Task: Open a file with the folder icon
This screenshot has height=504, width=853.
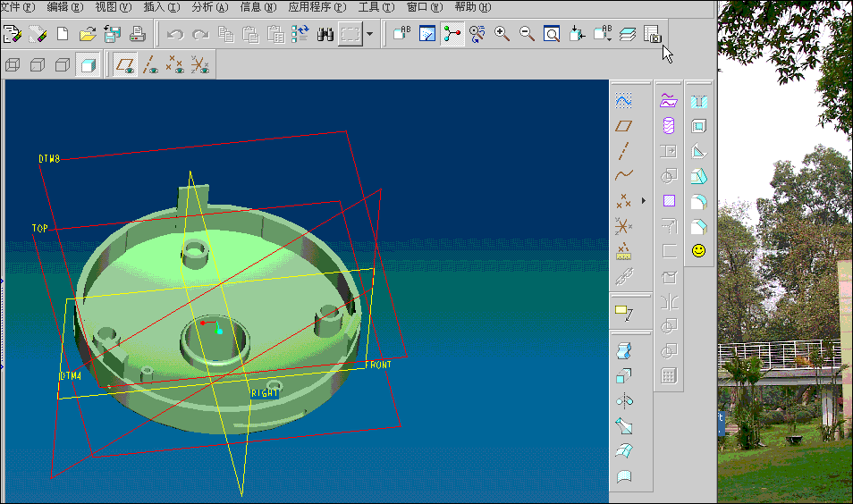Action: (x=88, y=34)
